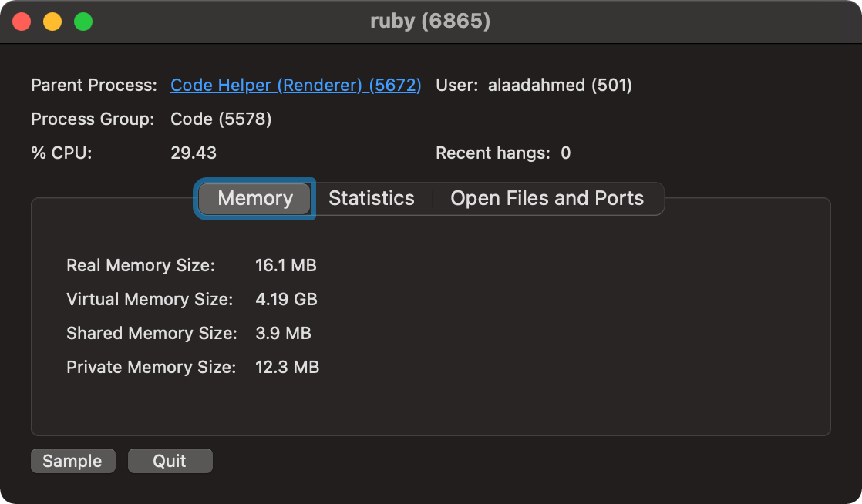Open the Code Helper (Renderer) parent process link
Image resolution: width=862 pixels, height=504 pixels.
pyautogui.click(x=295, y=86)
